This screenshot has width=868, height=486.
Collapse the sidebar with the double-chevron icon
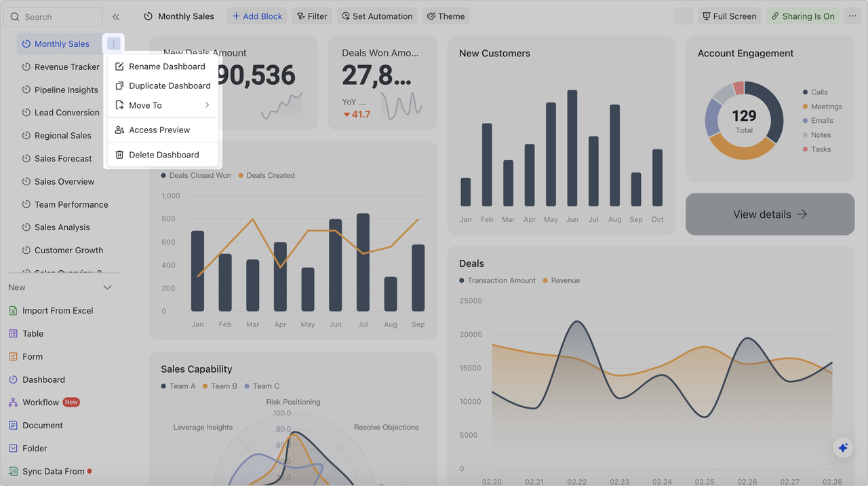[116, 17]
